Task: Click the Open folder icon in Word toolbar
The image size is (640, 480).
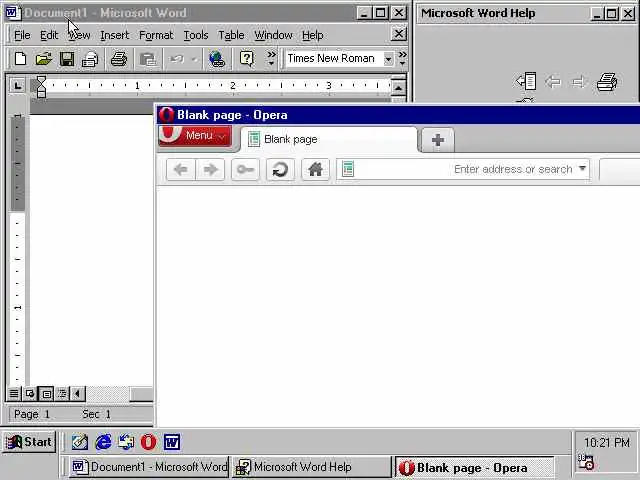Action: click(44, 59)
